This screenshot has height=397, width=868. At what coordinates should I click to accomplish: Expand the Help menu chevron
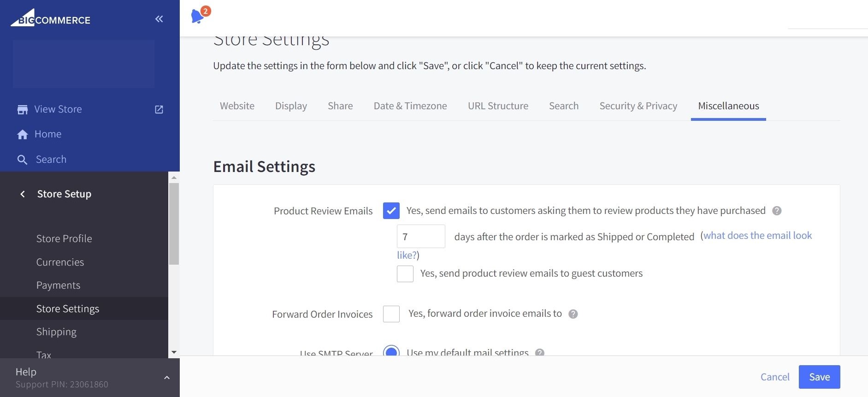point(167,378)
